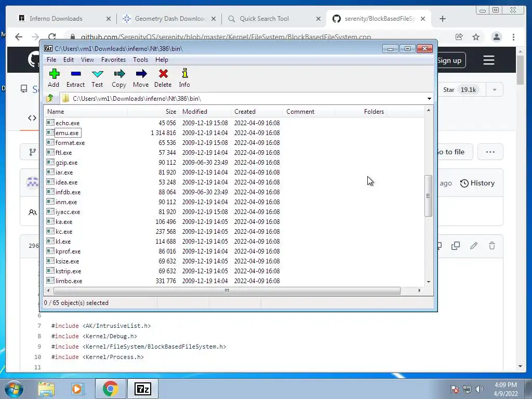532x399 pixels.
Task: Open a new Chrome tab
Action: click(443, 19)
